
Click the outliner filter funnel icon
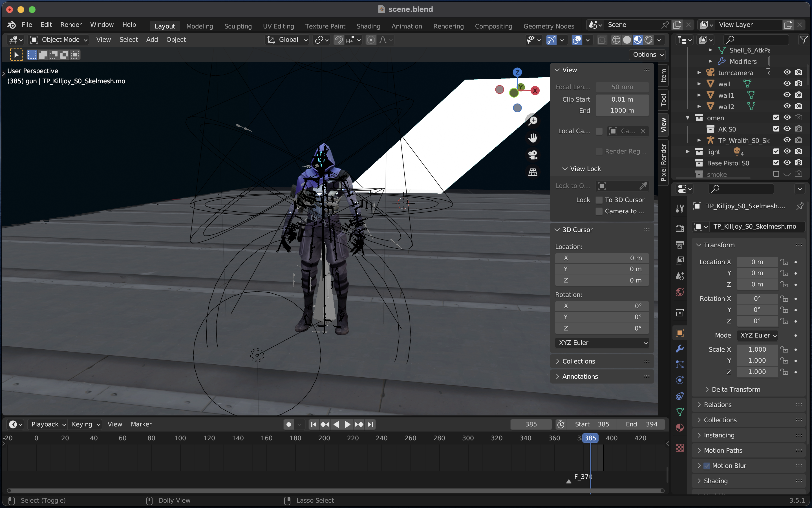click(803, 40)
